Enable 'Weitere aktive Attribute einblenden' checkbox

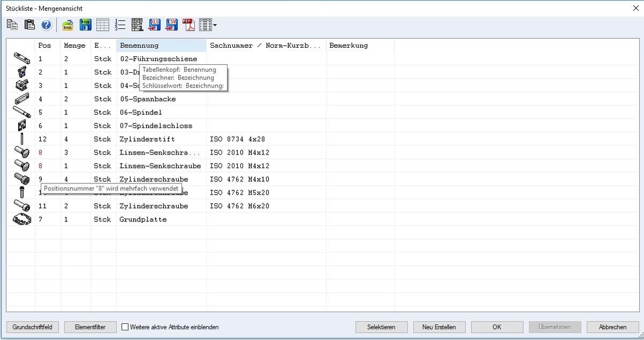pos(126,327)
